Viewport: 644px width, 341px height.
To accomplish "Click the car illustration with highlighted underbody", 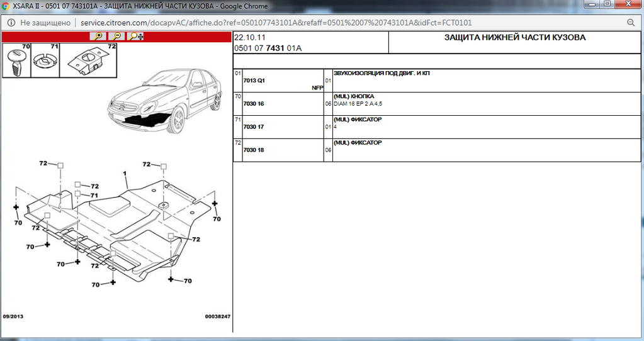I will tap(165, 101).
